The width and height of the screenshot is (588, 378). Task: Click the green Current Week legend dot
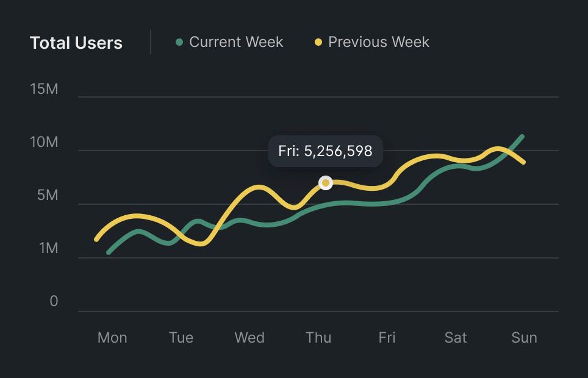179,42
